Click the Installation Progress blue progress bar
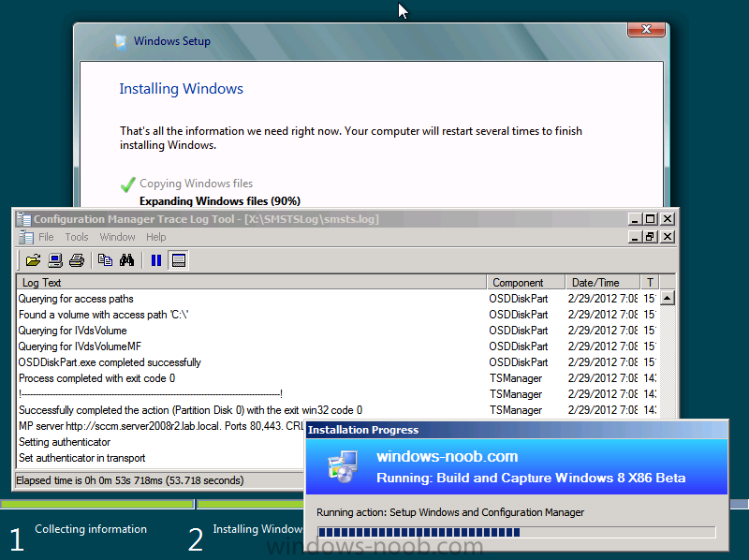Viewport: 749px width, 560px height. [x=517, y=532]
